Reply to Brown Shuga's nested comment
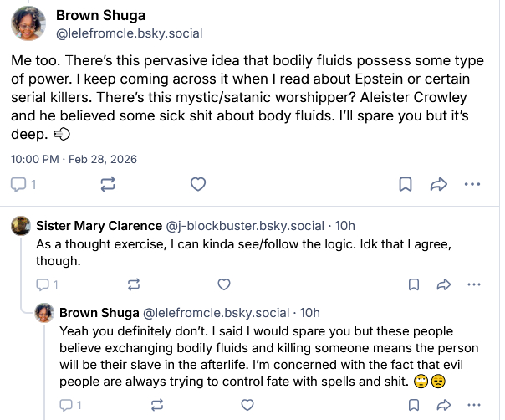 [x=70, y=405]
